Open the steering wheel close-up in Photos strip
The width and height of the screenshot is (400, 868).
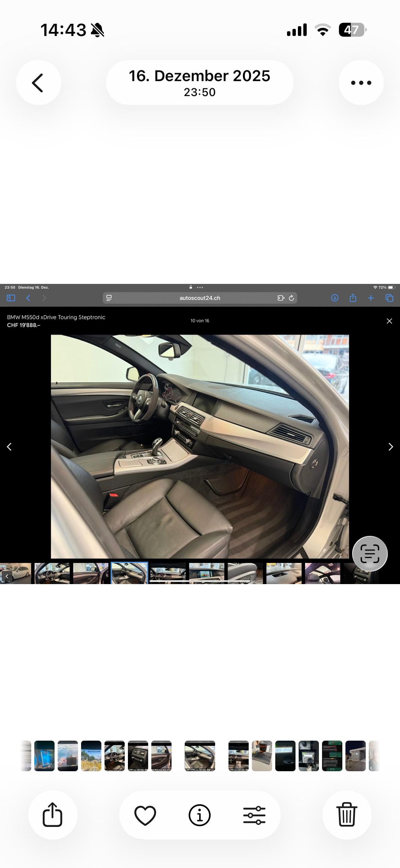tap(115, 756)
